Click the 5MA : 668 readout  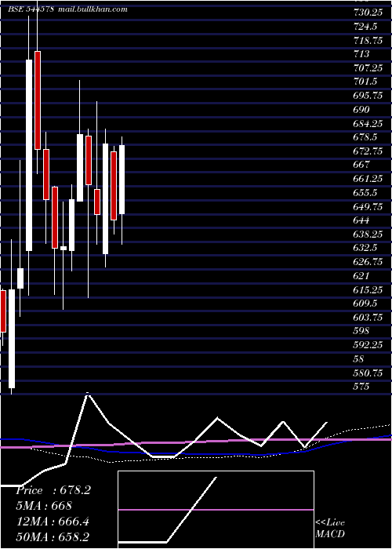tap(44, 506)
